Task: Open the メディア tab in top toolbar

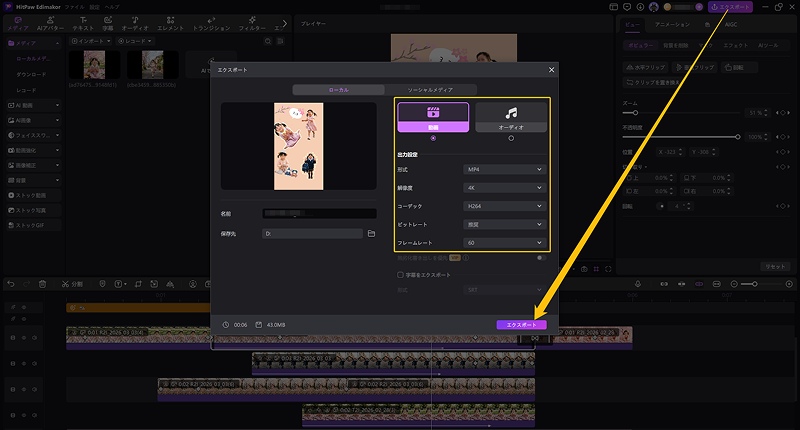Action: pyautogui.click(x=18, y=23)
